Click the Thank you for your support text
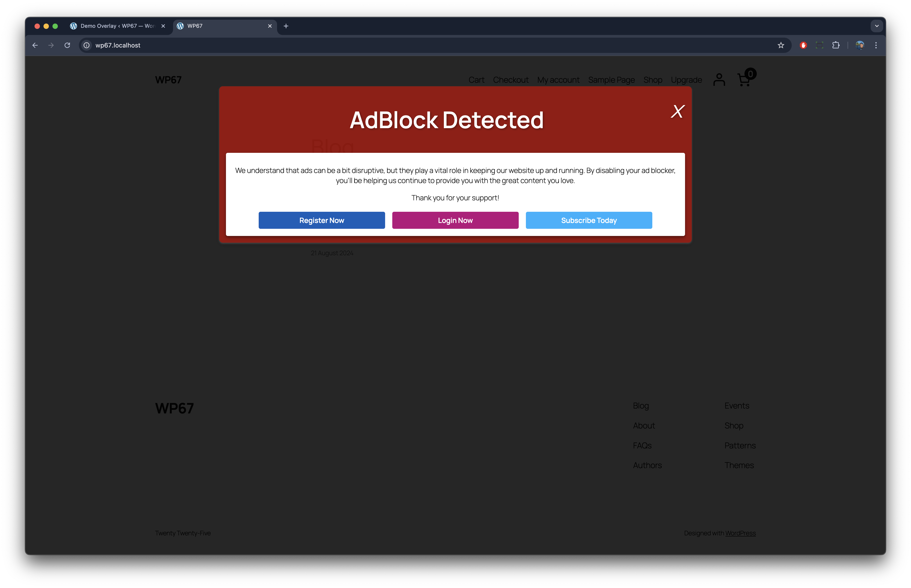This screenshot has width=911, height=588. 455,198
